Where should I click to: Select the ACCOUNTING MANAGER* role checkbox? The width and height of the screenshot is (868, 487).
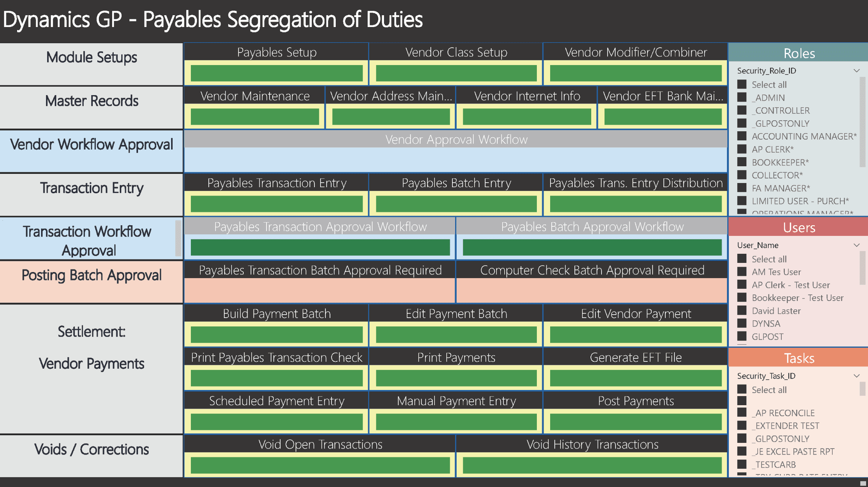point(742,136)
